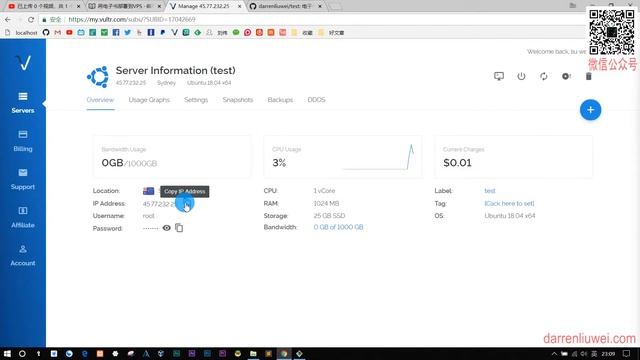Open the localhost bookmark
The image size is (640, 360).
(x=21, y=32)
